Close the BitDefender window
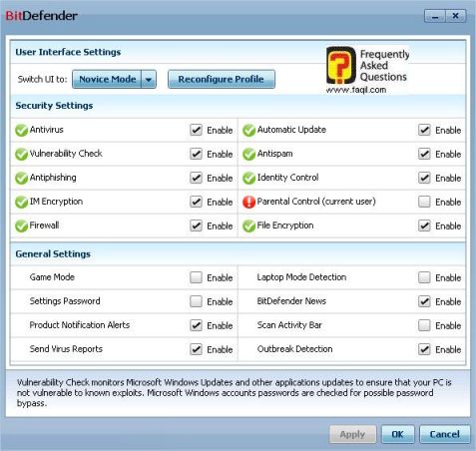476x451 pixels. pos(456,16)
